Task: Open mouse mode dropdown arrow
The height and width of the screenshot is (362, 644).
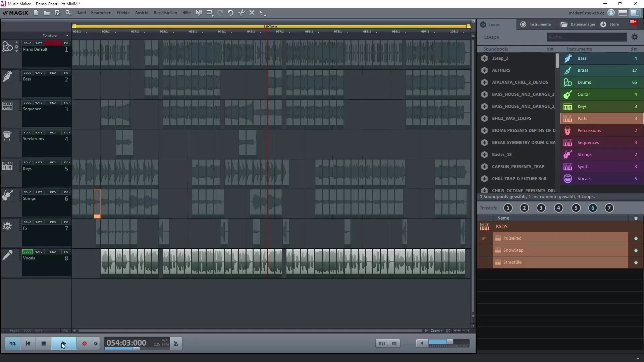Action: (x=265, y=15)
